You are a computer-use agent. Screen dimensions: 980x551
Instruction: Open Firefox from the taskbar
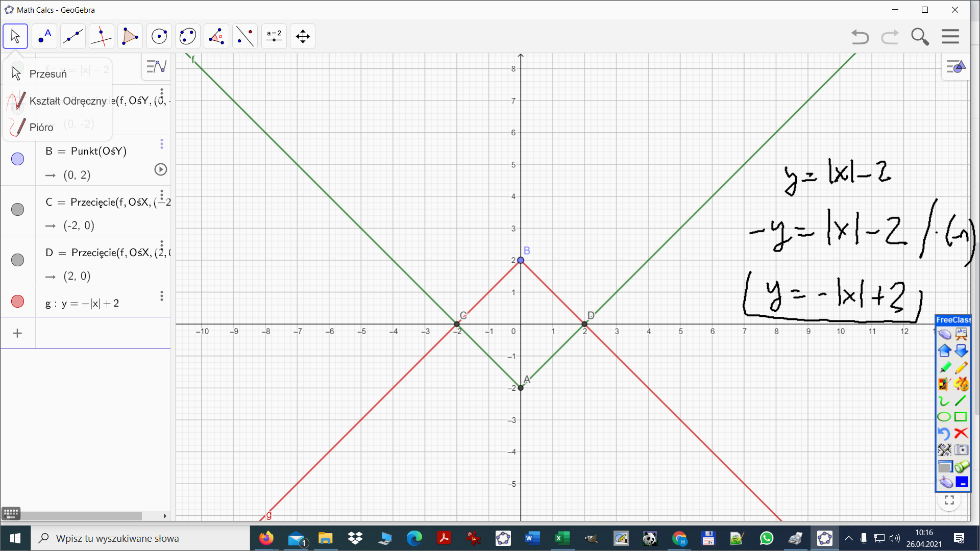pos(266,538)
